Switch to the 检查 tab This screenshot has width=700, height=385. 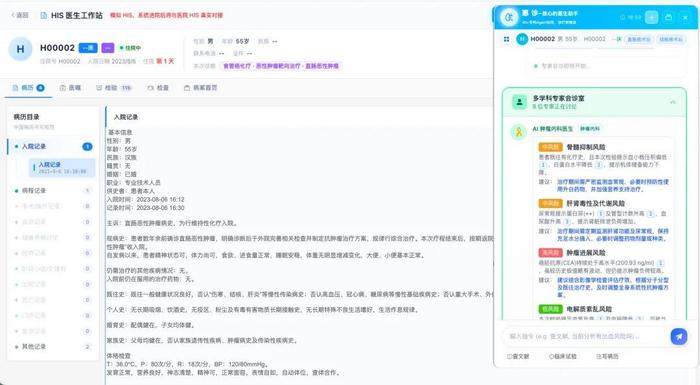tap(158, 88)
